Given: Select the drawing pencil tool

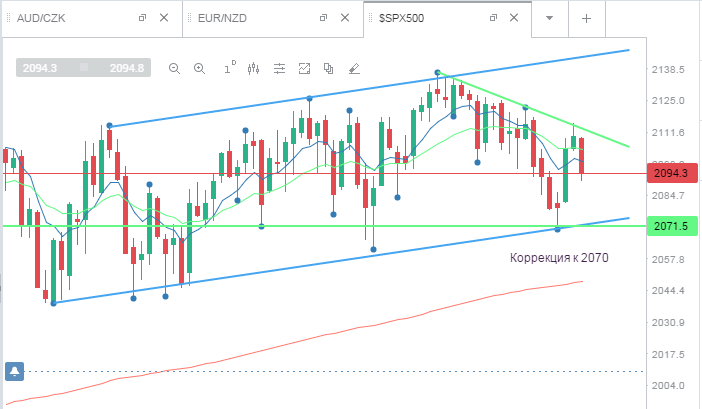Looking at the screenshot, I should pyautogui.click(x=354, y=68).
